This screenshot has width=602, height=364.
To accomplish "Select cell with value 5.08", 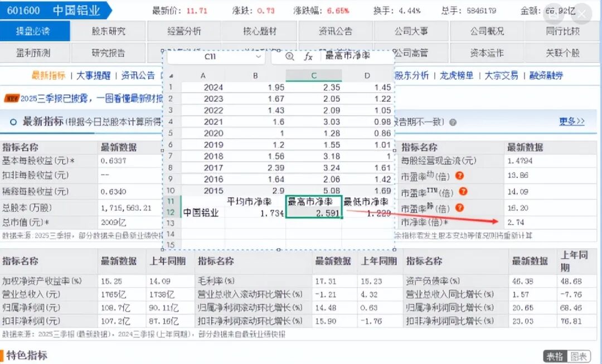I will (x=314, y=191).
